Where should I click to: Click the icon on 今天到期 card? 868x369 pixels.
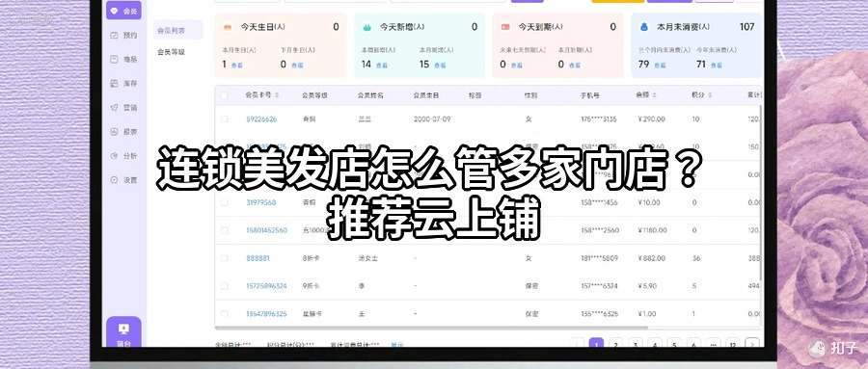[504, 27]
